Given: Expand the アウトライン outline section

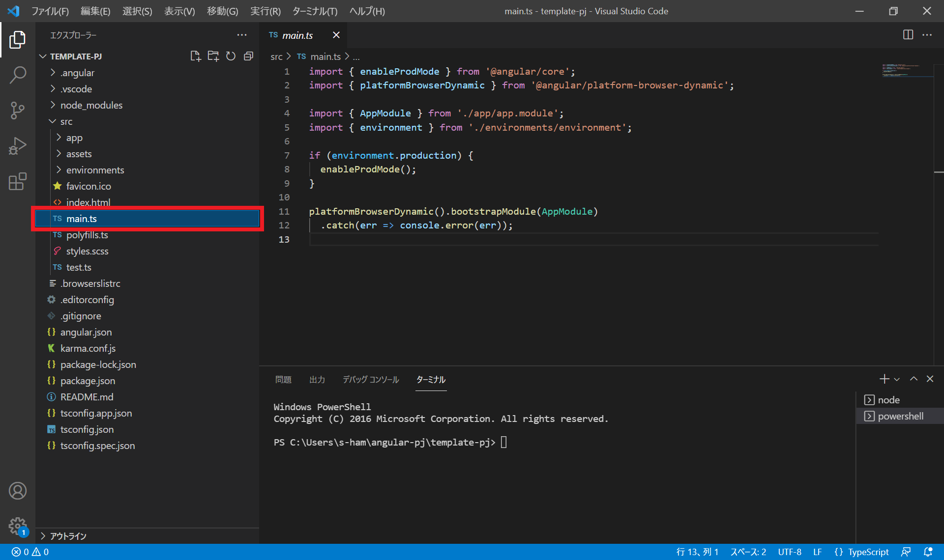Looking at the screenshot, I should click(x=68, y=536).
